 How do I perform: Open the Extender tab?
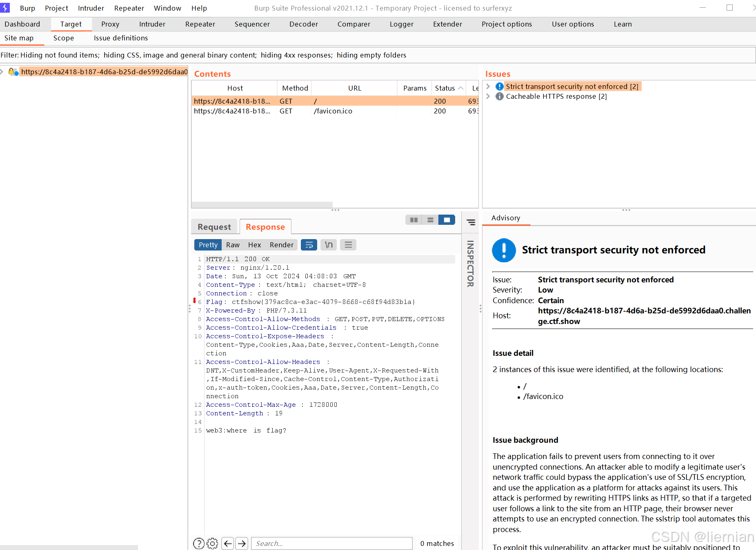[447, 24]
